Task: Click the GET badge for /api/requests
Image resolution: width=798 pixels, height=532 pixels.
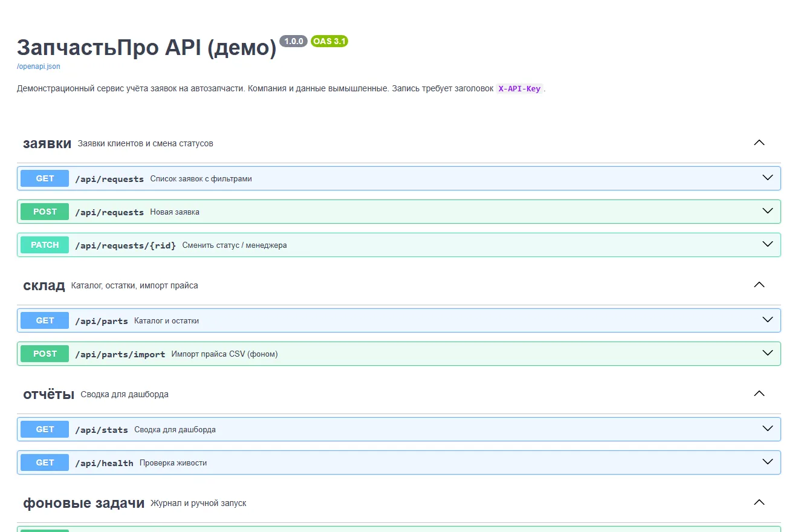Action: point(45,178)
